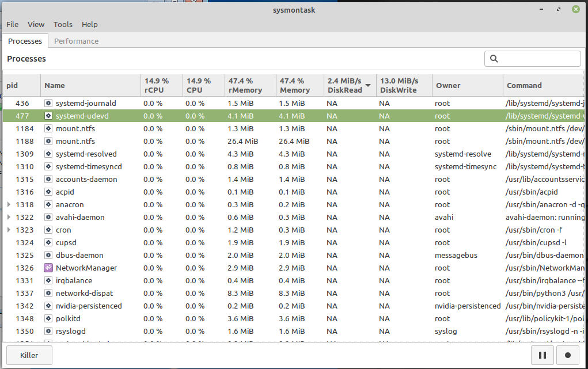Pause process monitoring updates
This screenshot has width=588, height=369.
pos(544,355)
